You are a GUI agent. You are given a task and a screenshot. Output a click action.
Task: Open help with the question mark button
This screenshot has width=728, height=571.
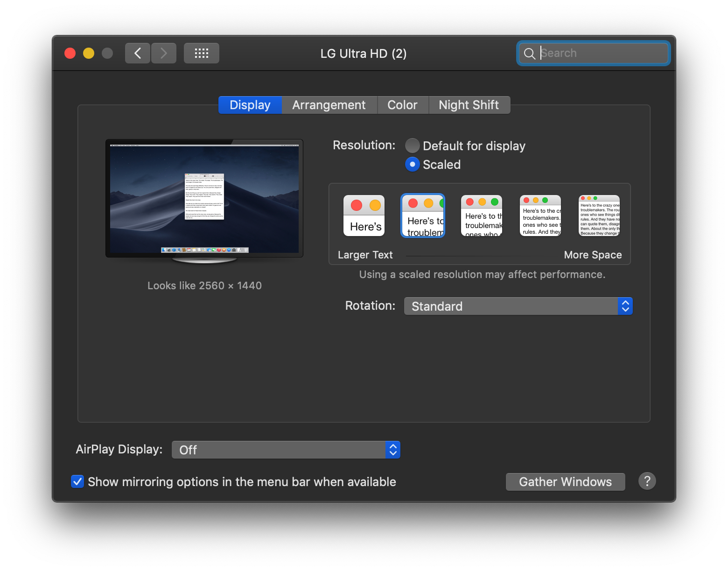click(x=647, y=481)
